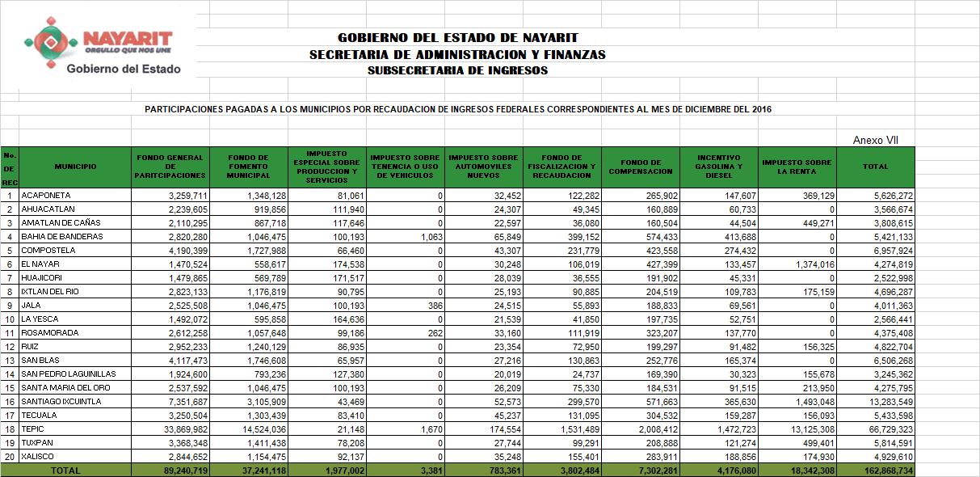Select El Nayar's renta value 1,374,016

[x=815, y=264]
